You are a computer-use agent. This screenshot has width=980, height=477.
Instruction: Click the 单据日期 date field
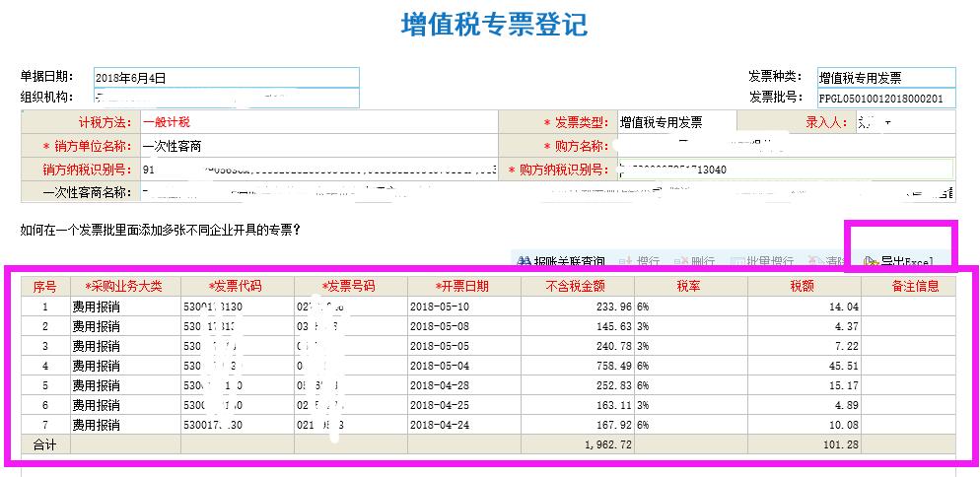coord(226,78)
